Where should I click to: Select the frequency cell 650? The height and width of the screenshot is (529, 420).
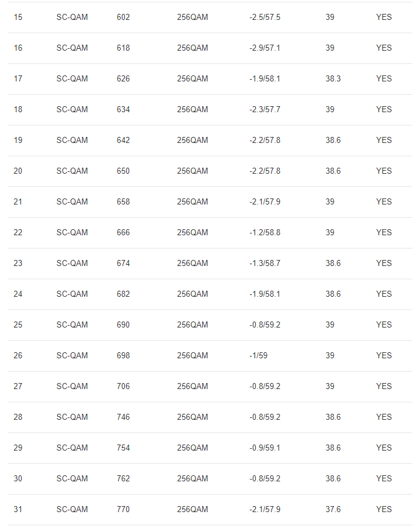pyautogui.click(x=123, y=171)
